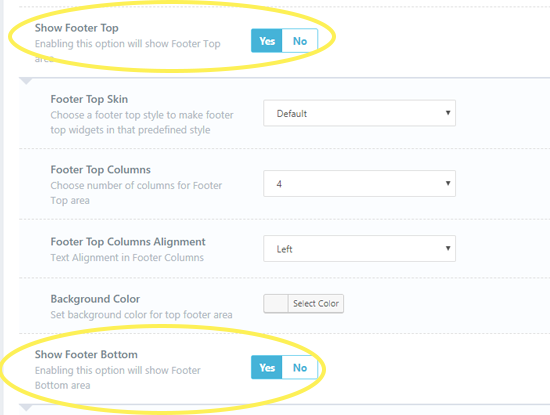Switch Show Footer Bottom to No
550x415 pixels.
coord(300,367)
